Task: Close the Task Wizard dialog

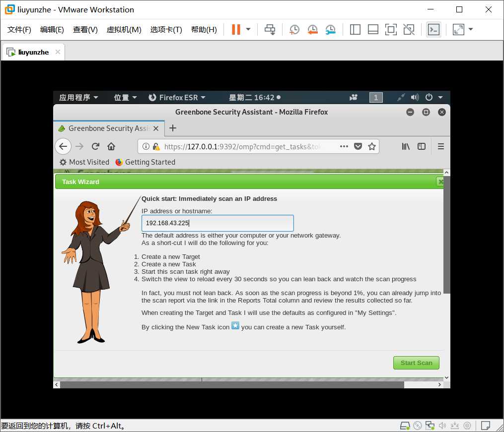Action: [x=440, y=182]
